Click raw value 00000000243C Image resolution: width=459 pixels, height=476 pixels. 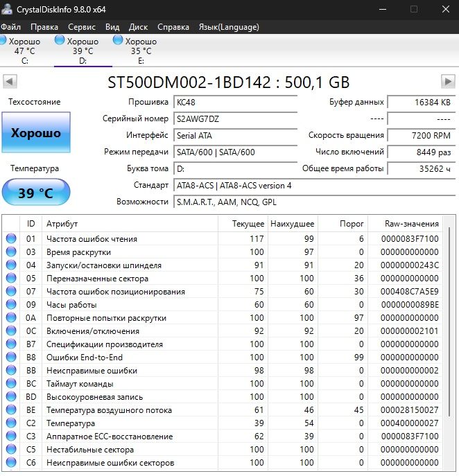coord(410,265)
